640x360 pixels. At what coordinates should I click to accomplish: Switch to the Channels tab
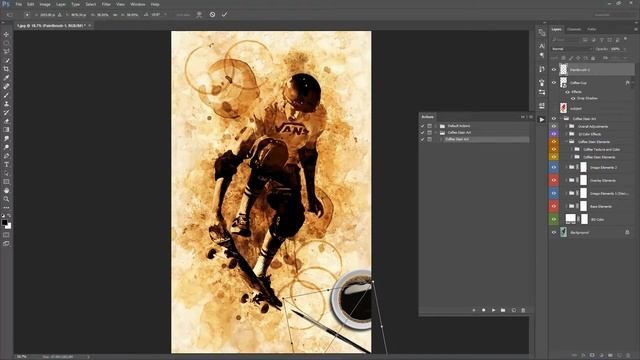(573, 29)
